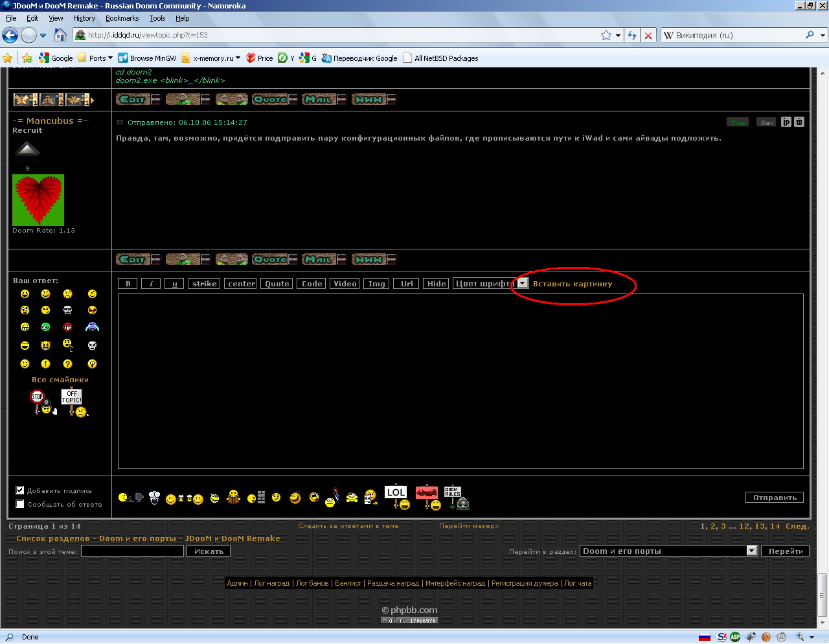Click the topic search input field
This screenshot has height=644, width=829.
pos(132,551)
